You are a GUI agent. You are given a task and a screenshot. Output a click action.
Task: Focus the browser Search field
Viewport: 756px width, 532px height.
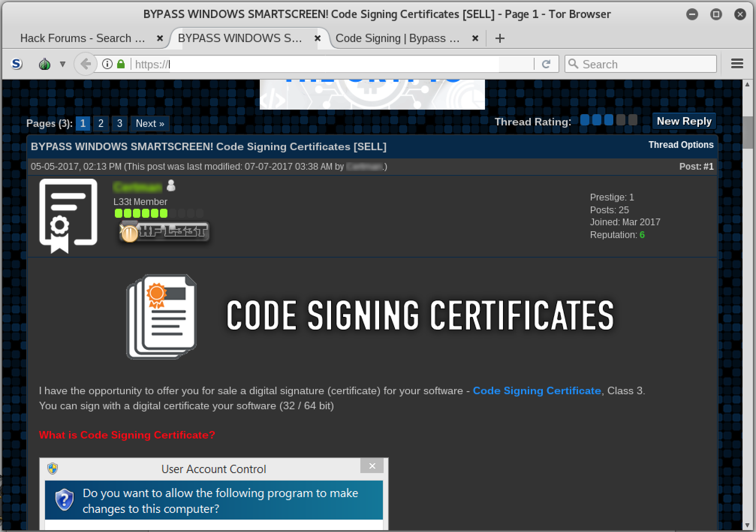[646, 64]
